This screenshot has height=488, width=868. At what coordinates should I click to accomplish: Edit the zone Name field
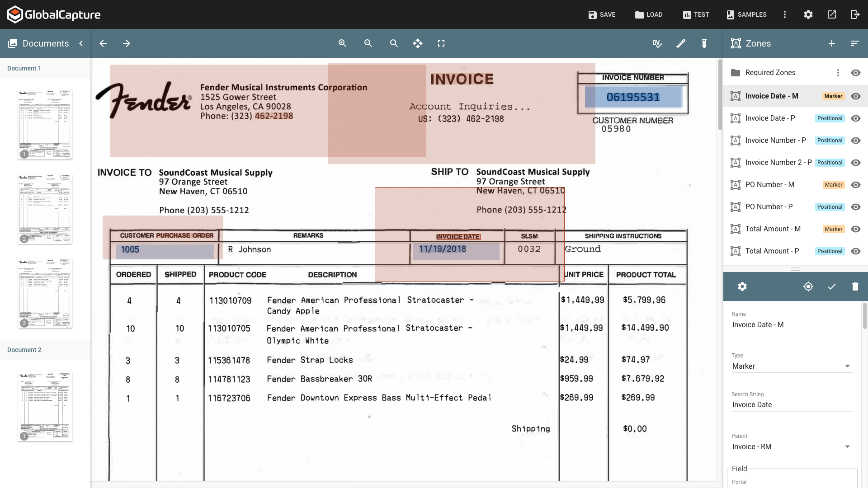[792, 325]
